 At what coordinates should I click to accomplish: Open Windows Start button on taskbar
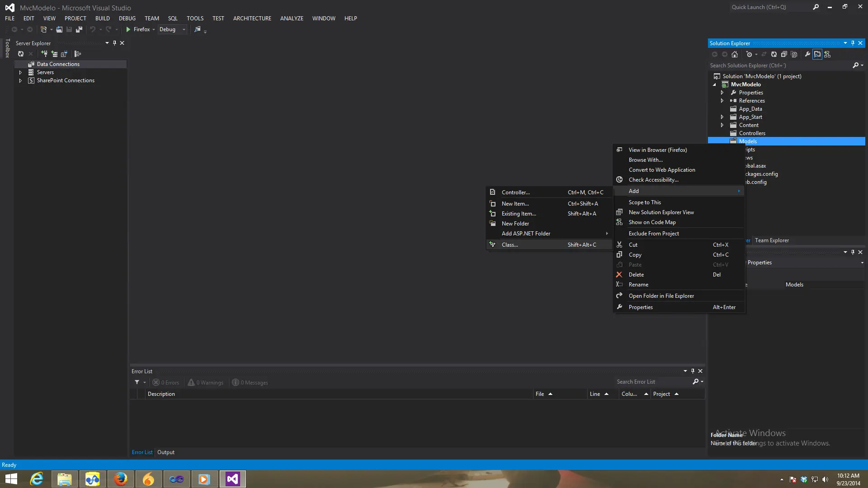click(x=11, y=479)
